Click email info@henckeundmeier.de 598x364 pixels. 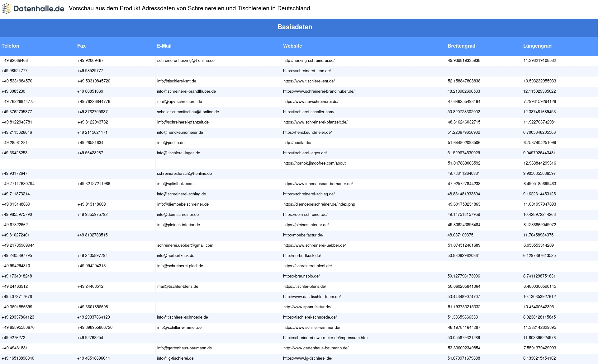(x=180, y=133)
